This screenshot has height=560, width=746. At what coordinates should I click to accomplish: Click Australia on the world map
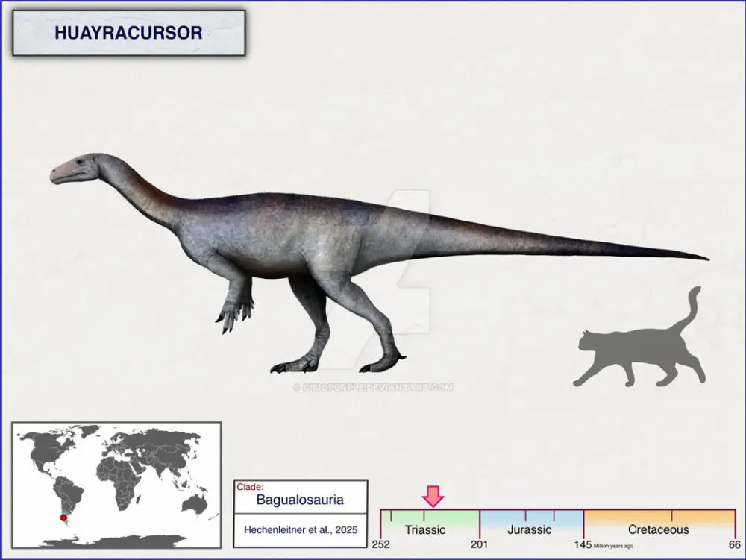tap(195, 505)
